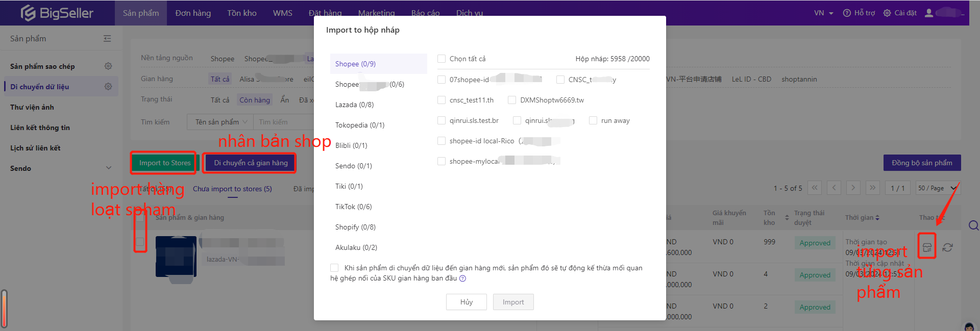Screen dimensions: 980x331
Task: Open gear settings beside Sản phẩm sao chép
Action: pyautogui.click(x=108, y=66)
